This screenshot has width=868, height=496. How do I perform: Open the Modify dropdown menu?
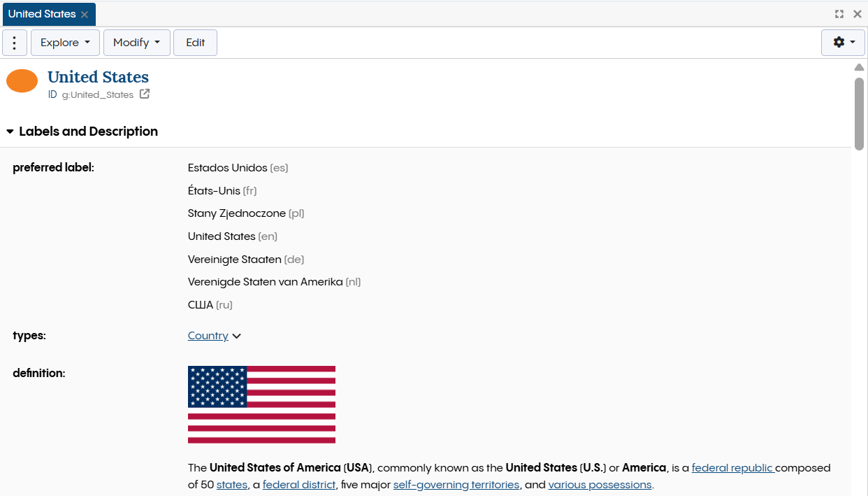click(136, 43)
